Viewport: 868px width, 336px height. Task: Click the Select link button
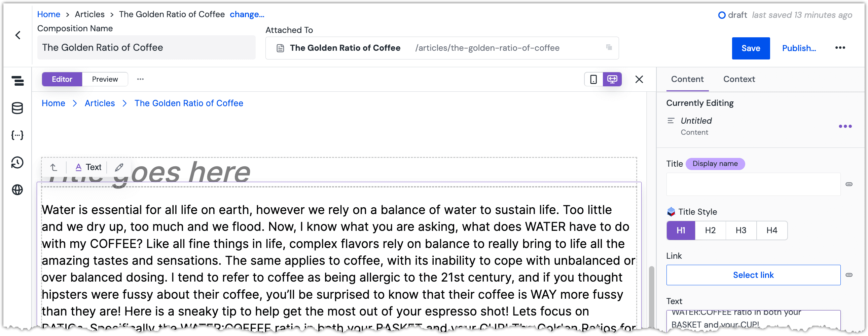tap(753, 276)
